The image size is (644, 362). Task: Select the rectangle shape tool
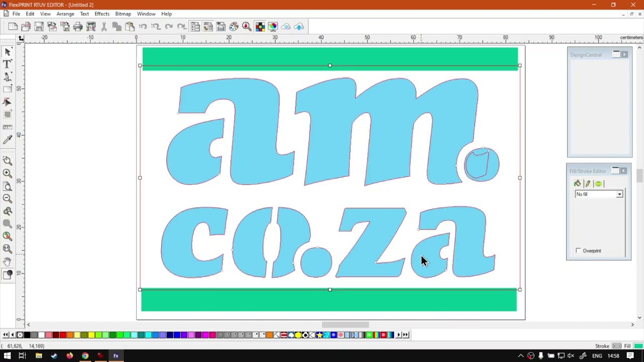click(x=8, y=89)
